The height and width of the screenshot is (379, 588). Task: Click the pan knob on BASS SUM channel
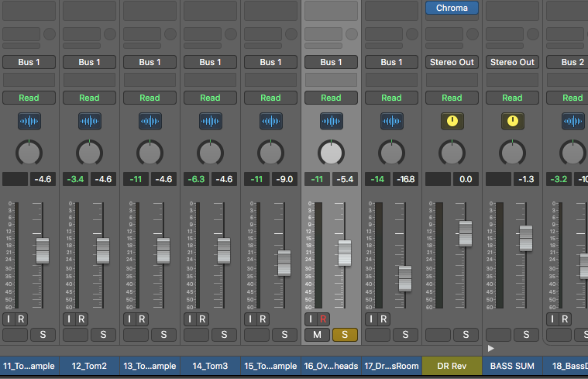coord(512,153)
